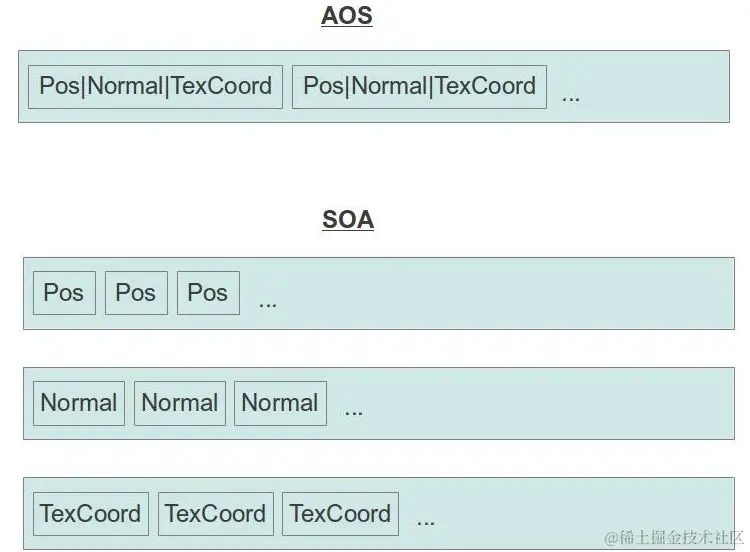The width and height of the screenshot is (750, 552).
Task: Click the ellipsis in the AOS row
Action: coord(571,99)
